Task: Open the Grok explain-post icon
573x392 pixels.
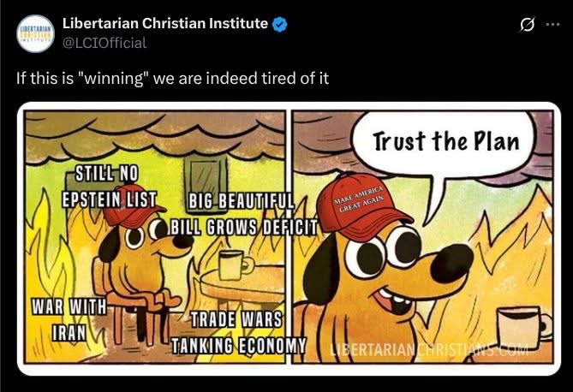Action: [528, 25]
